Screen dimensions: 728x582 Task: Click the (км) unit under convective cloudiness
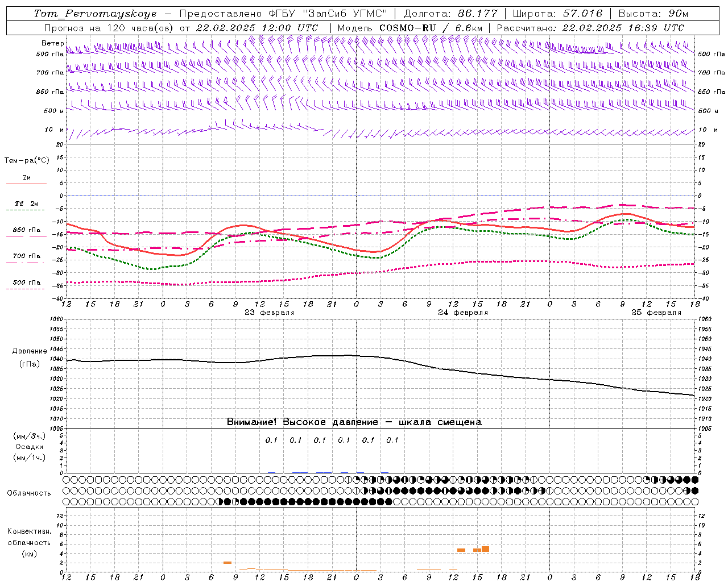click(x=30, y=554)
